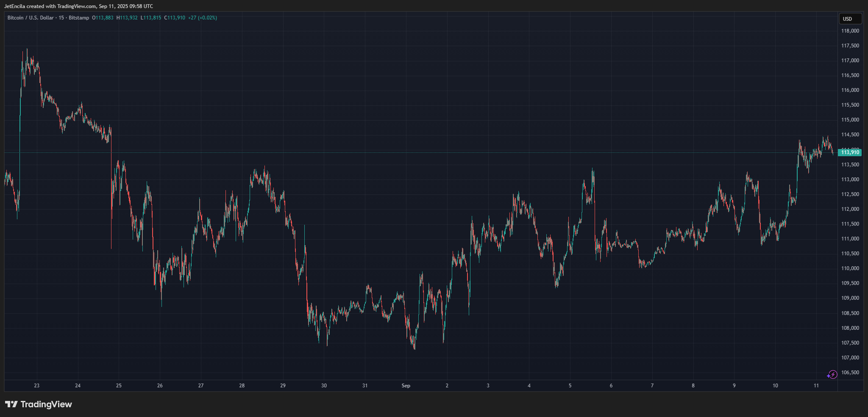868x417 pixels.
Task: Click the 110,000 price scale label
Action: point(850,268)
